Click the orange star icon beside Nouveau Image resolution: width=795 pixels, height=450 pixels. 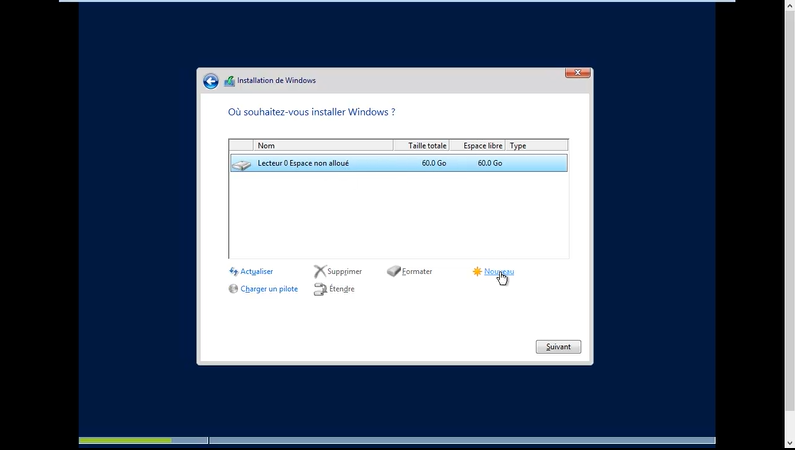click(477, 271)
